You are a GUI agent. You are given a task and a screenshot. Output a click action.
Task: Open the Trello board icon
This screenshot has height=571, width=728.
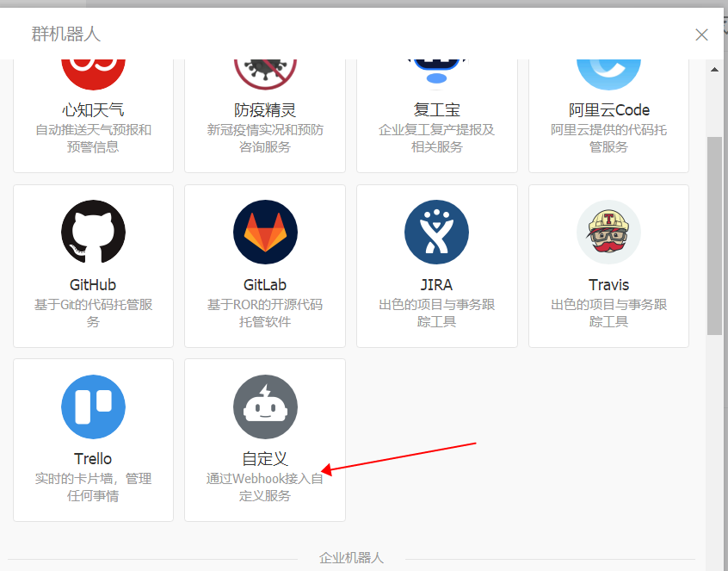tap(93, 407)
